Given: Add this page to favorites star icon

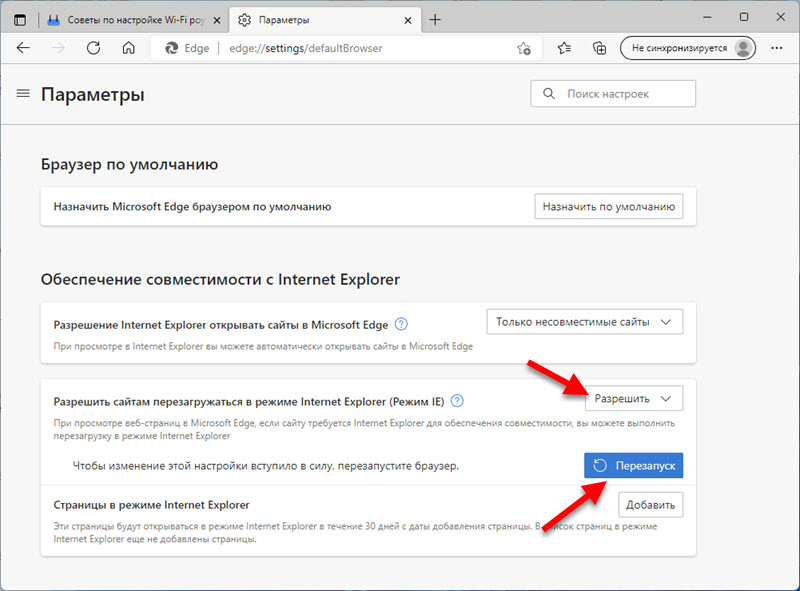Looking at the screenshot, I should click(x=523, y=48).
